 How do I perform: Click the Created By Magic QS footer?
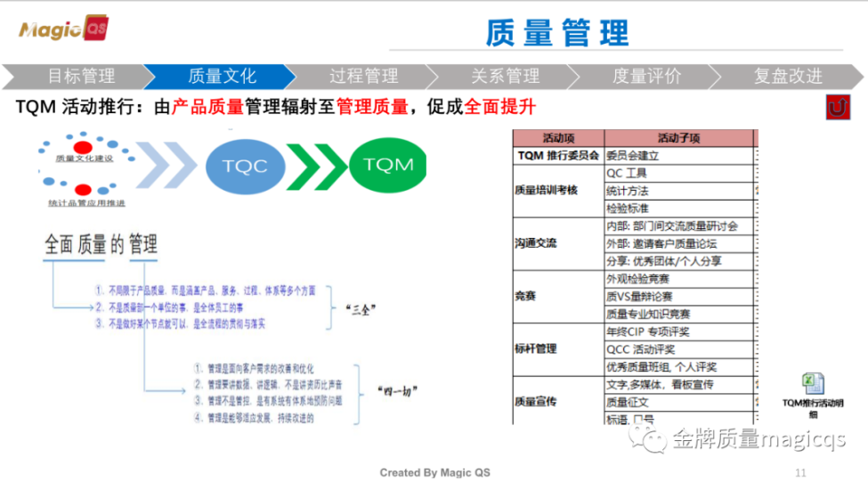point(434,472)
